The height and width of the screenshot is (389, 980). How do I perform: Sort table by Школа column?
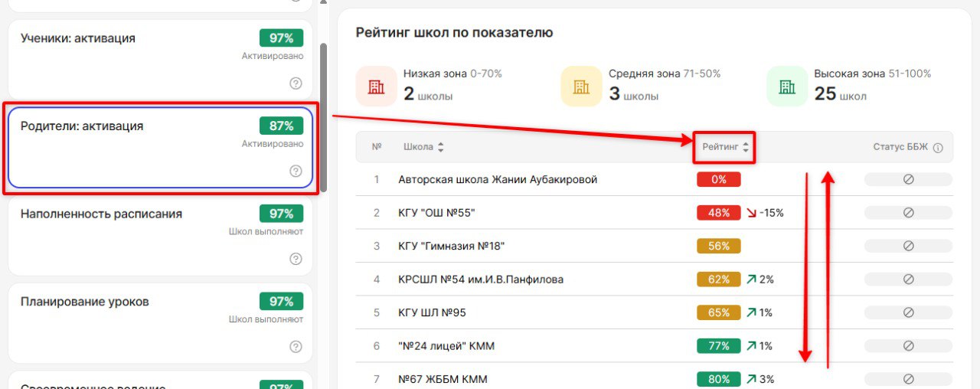(423, 147)
